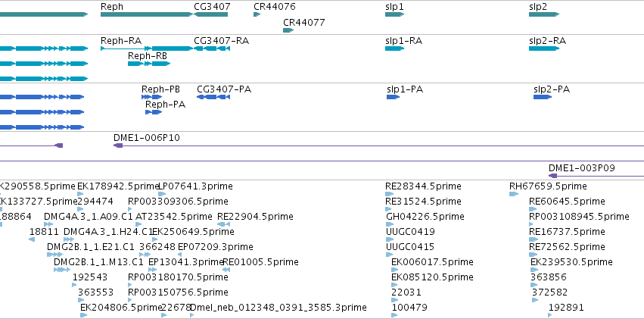Click the RH67659.5prime EST arrow
This screenshot has width=644, height=319.
514,194
